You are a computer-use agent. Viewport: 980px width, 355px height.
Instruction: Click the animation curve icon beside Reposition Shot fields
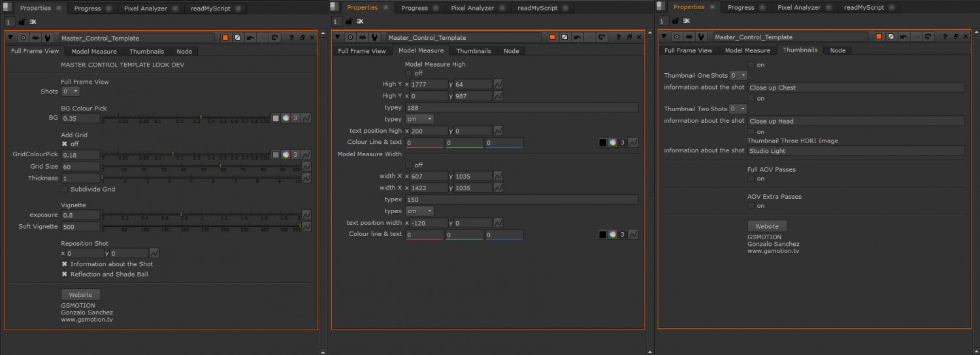(154, 253)
